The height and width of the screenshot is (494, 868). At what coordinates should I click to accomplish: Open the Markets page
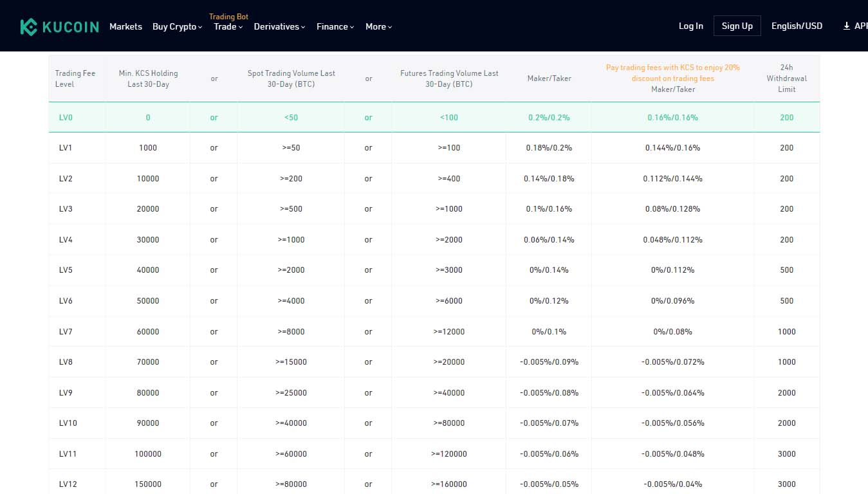coord(125,26)
